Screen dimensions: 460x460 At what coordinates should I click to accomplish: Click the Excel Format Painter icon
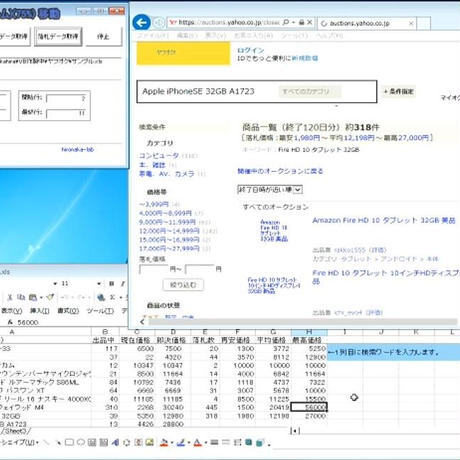pyautogui.click(x=50, y=297)
